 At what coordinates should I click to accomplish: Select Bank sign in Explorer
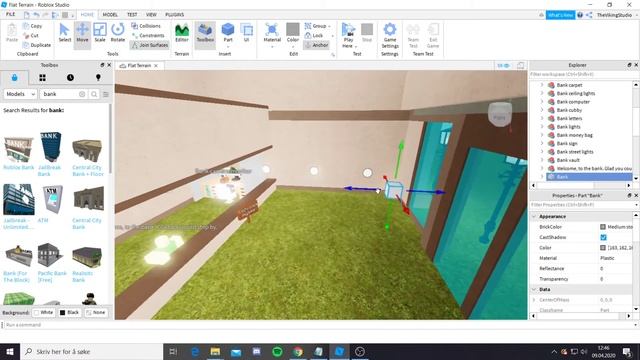tap(567, 144)
